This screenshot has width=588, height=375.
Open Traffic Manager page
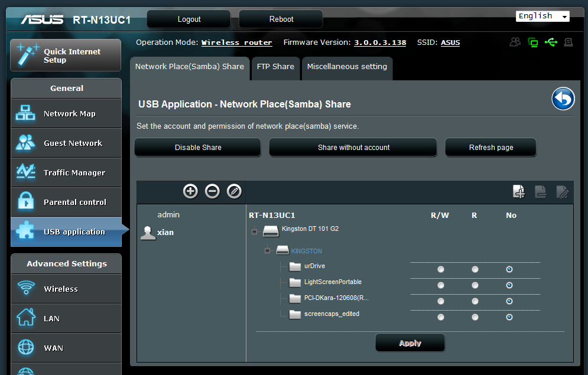66,172
